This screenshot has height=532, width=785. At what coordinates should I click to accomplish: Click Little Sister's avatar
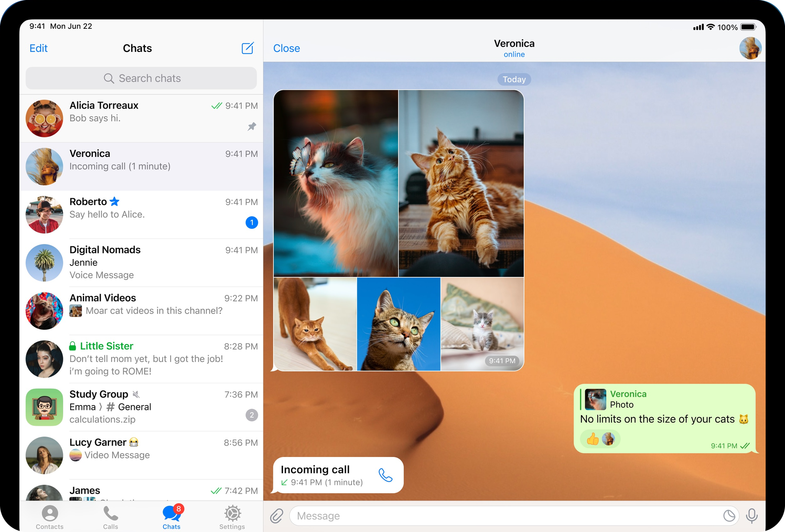click(x=44, y=359)
